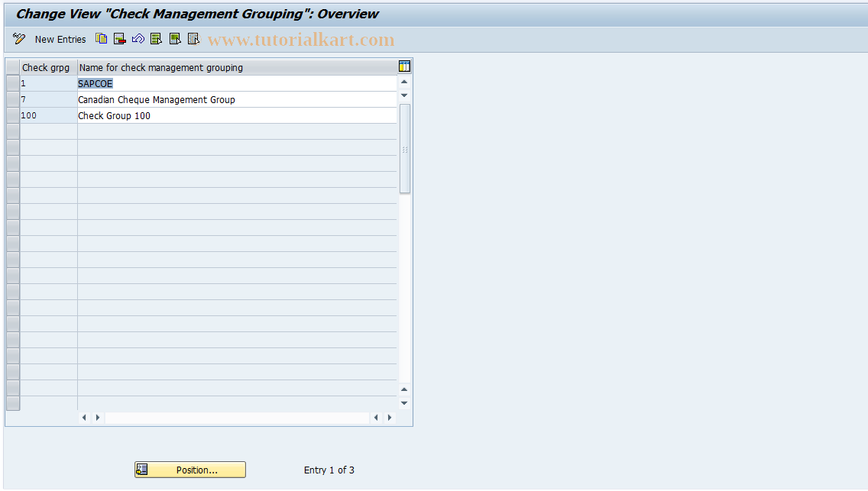The width and height of the screenshot is (868, 491).
Task: Click the left horizontal scroll-right arrow
Action: pyautogui.click(x=98, y=418)
